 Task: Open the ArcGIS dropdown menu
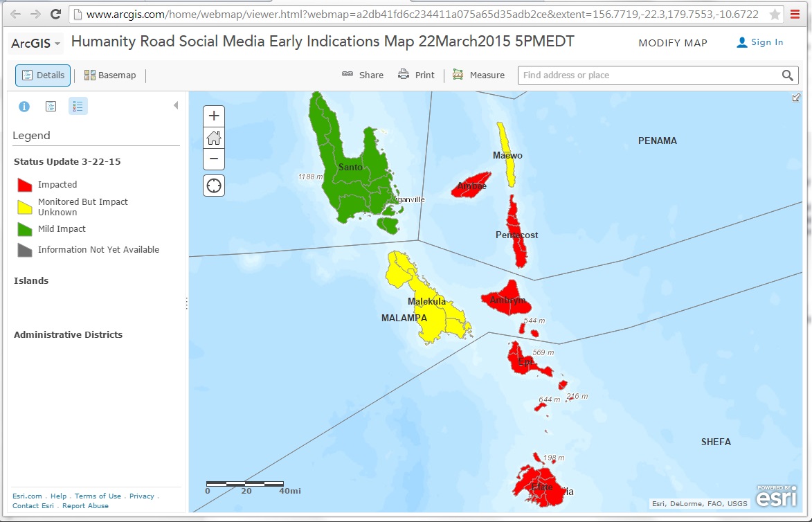[36, 44]
